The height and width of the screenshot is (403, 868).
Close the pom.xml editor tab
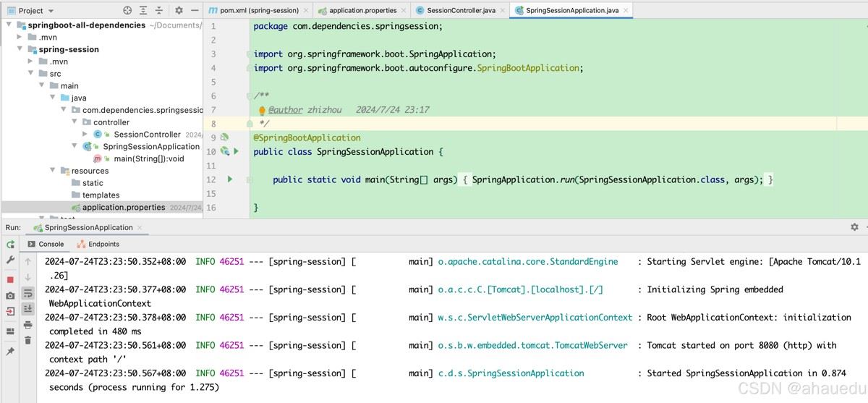305,11
